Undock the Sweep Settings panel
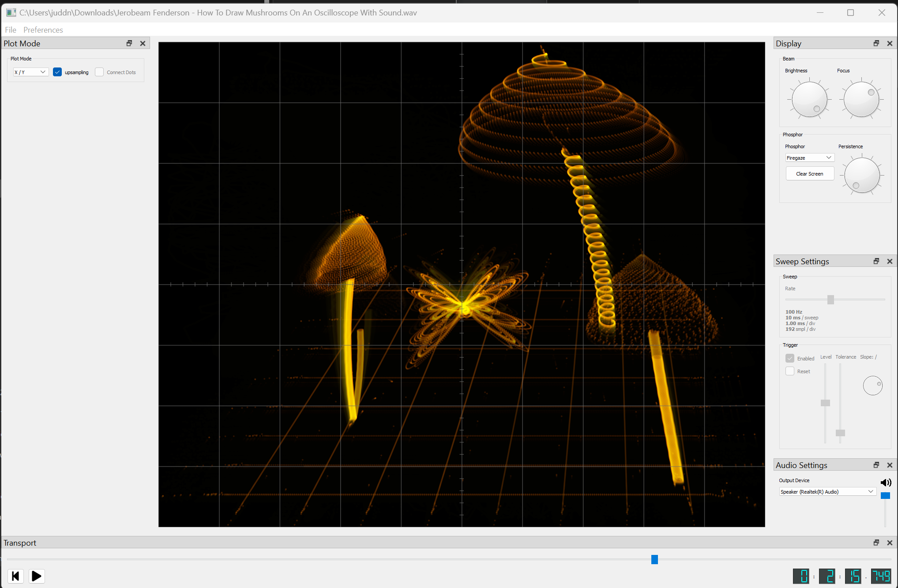 coord(876,261)
